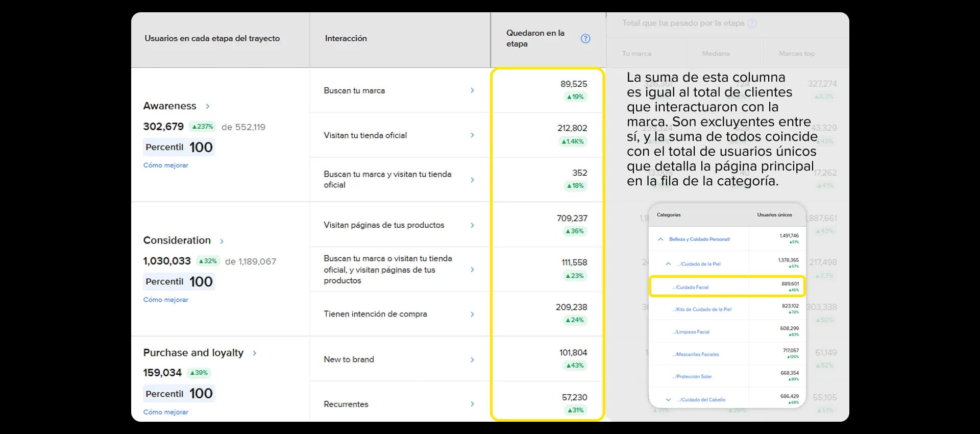Expand Cuidado del Cabello category
This screenshot has width=980, height=434.
668,400
